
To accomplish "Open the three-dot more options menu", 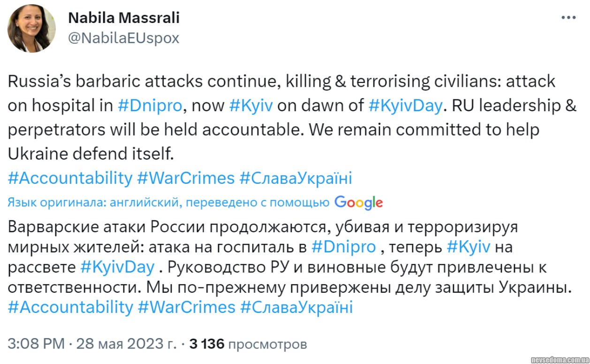I will point(568,17).
